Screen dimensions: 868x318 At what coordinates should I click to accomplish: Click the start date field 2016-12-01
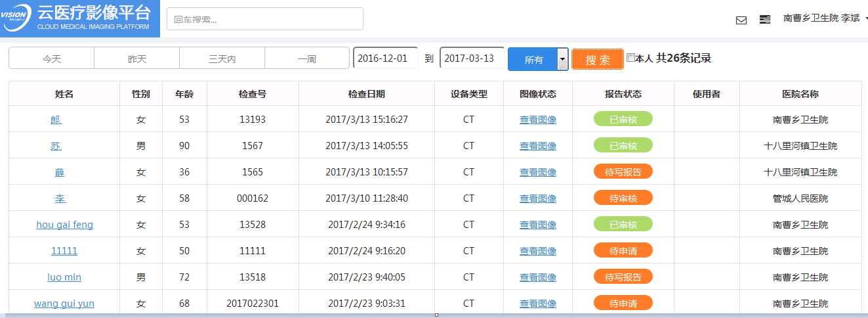coord(385,58)
